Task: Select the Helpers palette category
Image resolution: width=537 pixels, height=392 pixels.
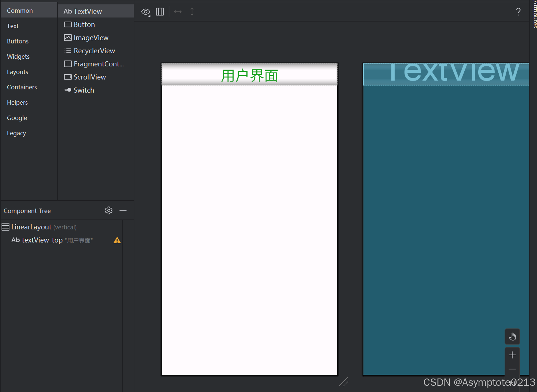Action: click(29, 102)
